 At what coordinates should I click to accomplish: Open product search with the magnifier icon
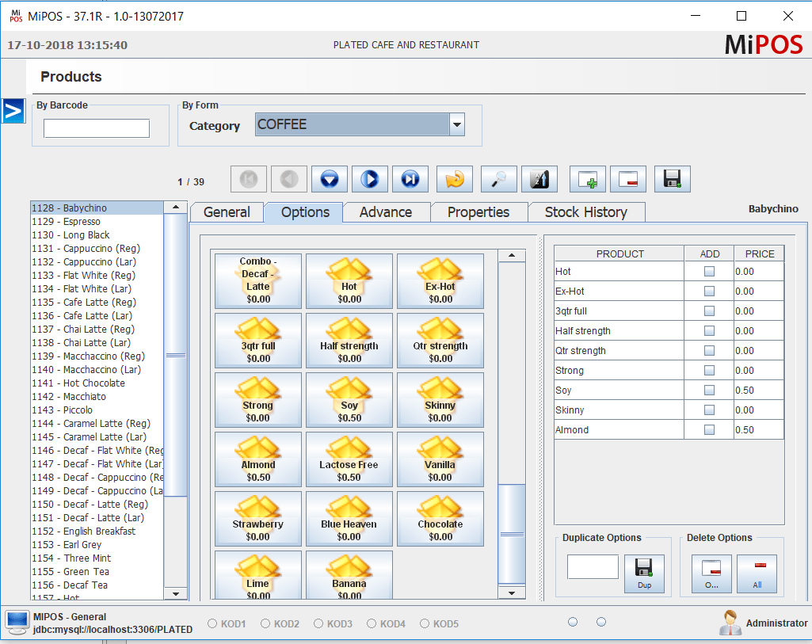[497, 179]
